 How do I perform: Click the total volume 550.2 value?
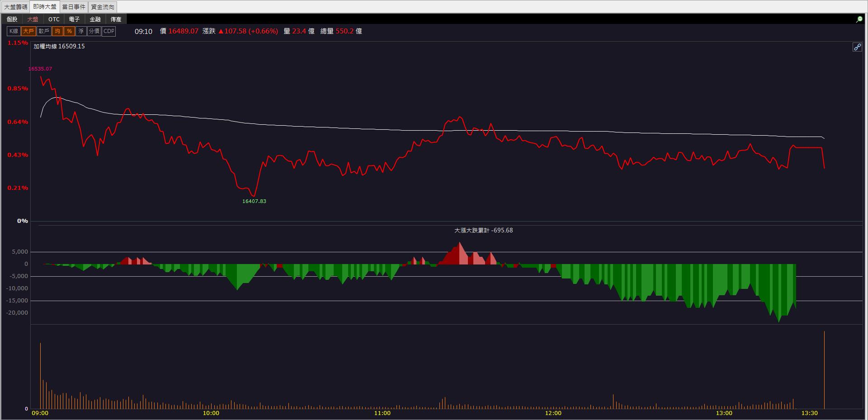pos(344,31)
